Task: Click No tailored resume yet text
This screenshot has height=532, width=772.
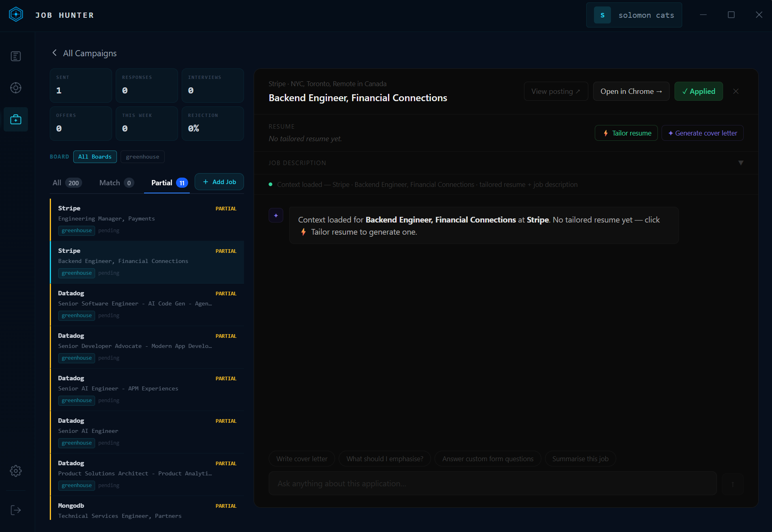Action: point(305,139)
